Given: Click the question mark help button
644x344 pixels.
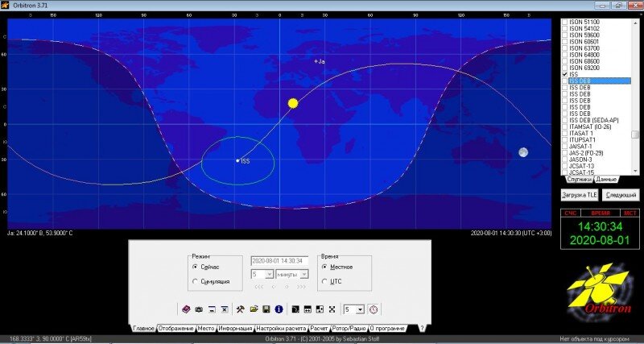Looking at the screenshot, I should click(422, 329).
